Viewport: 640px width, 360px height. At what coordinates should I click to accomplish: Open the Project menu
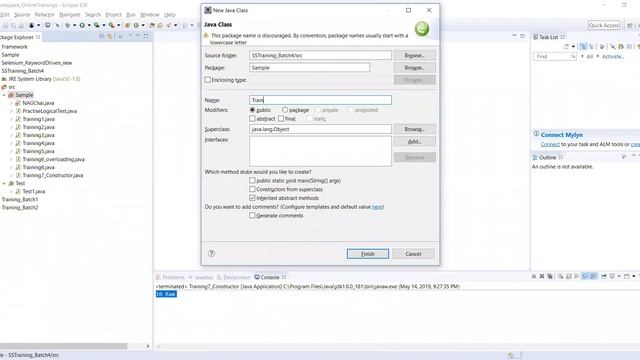pos(113,14)
